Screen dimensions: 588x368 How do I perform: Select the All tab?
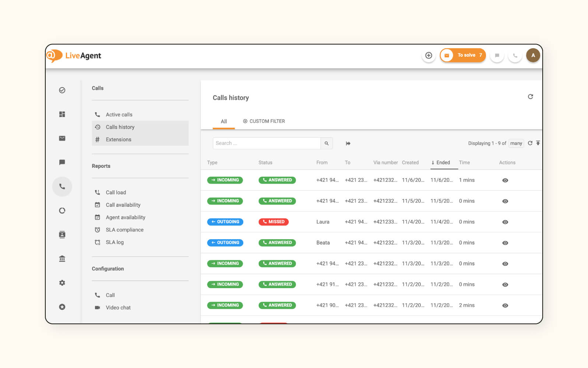tap(224, 121)
